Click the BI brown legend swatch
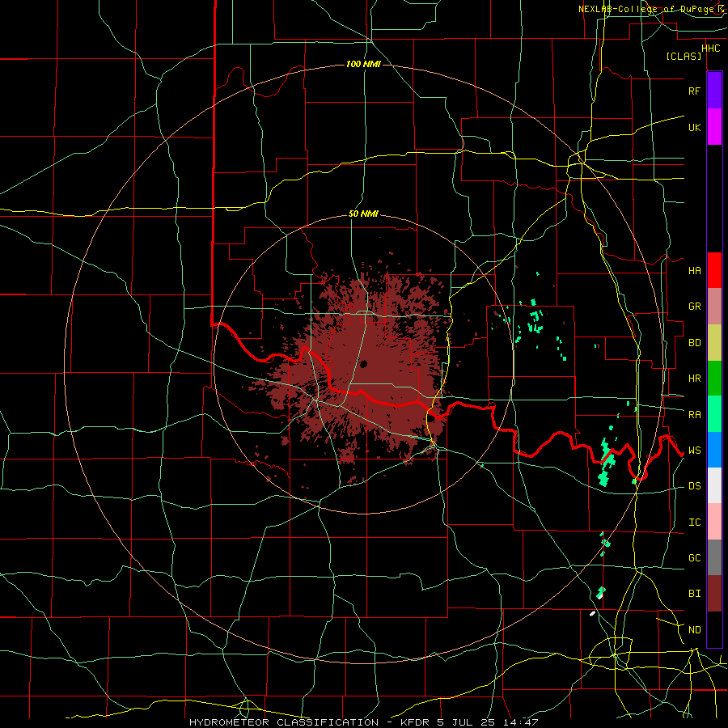This screenshot has height=728, width=728. click(714, 594)
